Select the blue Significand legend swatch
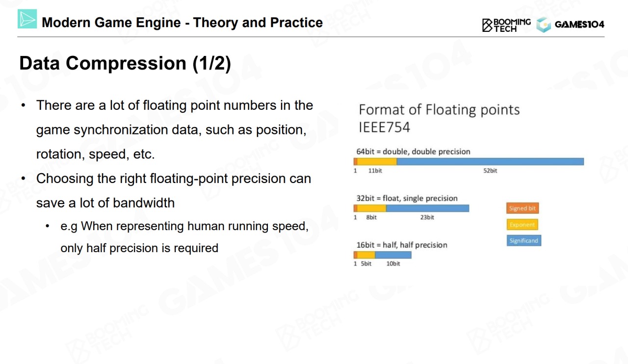The width and height of the screenshot is (628, 364). pyautogui.click(x=523, y=241)
